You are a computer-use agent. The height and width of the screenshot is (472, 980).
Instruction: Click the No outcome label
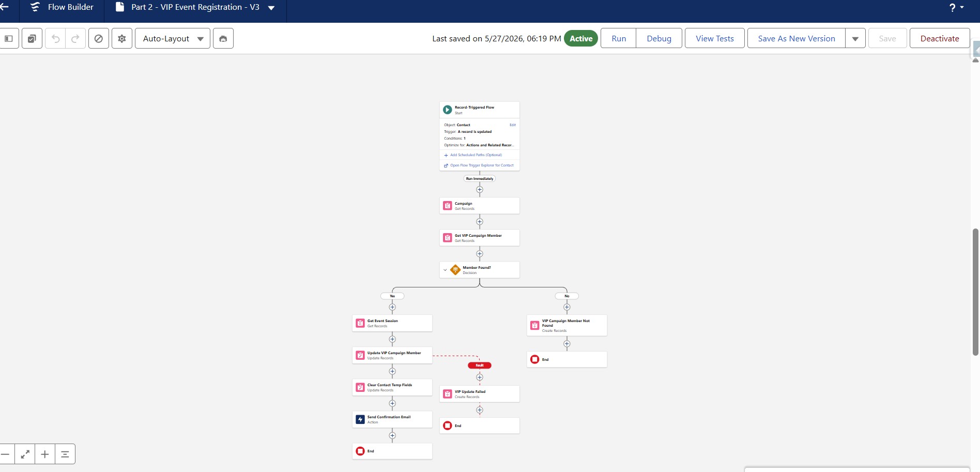567,296
